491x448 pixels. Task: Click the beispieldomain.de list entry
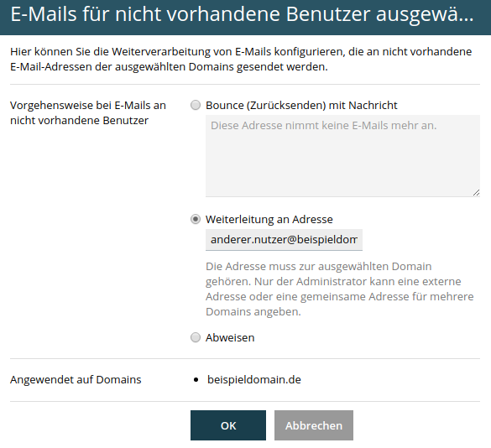coord(254,380)
